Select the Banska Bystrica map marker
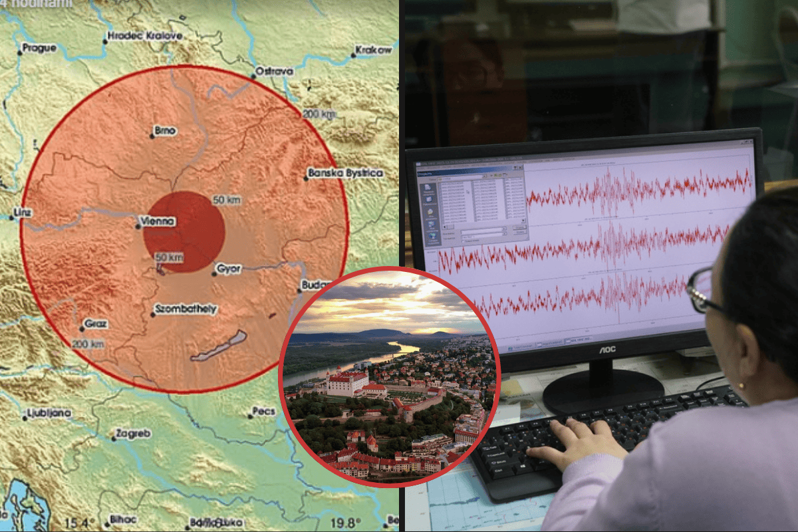The width and height of the screenshot is (798, 532). (306, 178)
